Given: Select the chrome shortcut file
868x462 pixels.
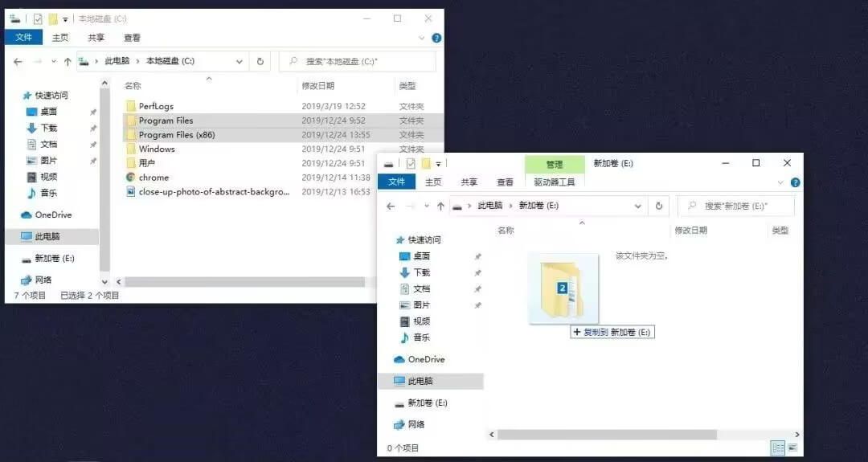Looking at the screenshot, I should tap(154, 178).
